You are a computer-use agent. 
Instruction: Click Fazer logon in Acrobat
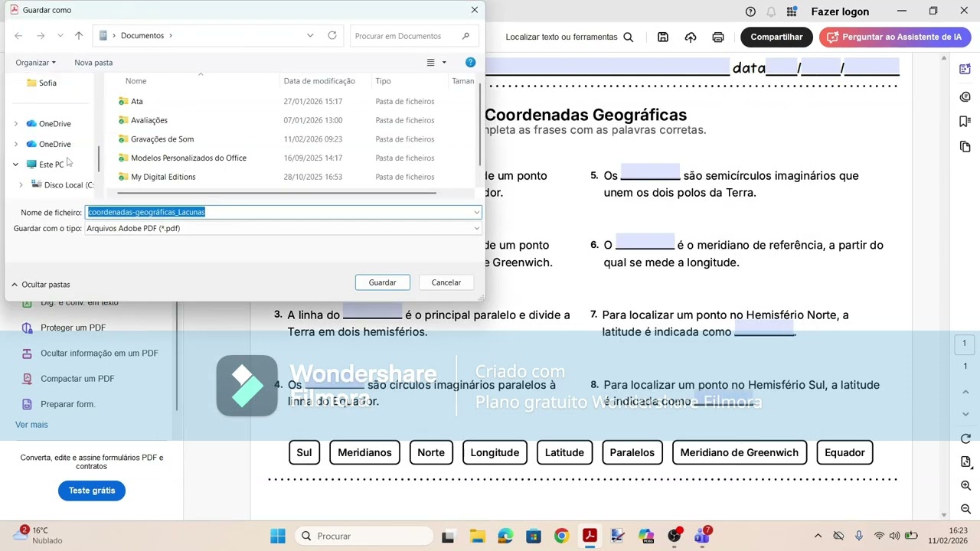pyautogui.click(x=840, y=11)
